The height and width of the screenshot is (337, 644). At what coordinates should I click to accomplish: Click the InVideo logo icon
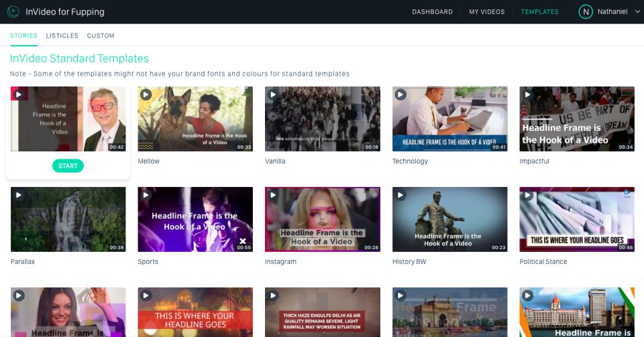(13, 12)
